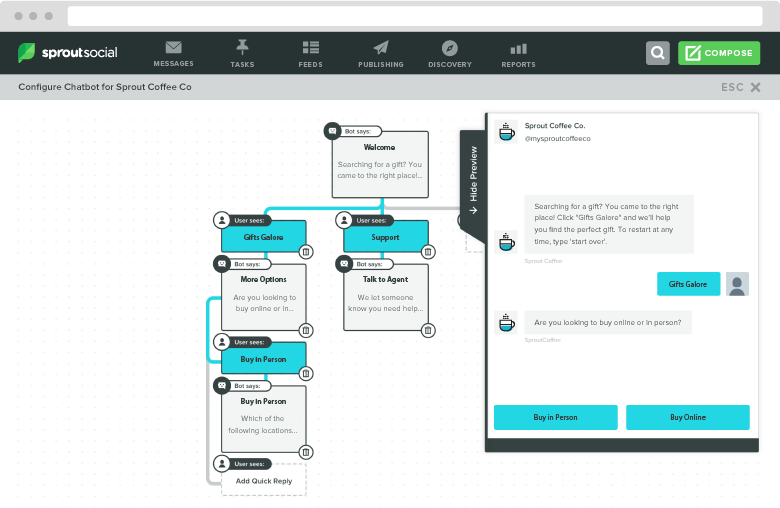
Task: Delete the Buy in Person quick reply via trash icon
Action: pos(306,373)
